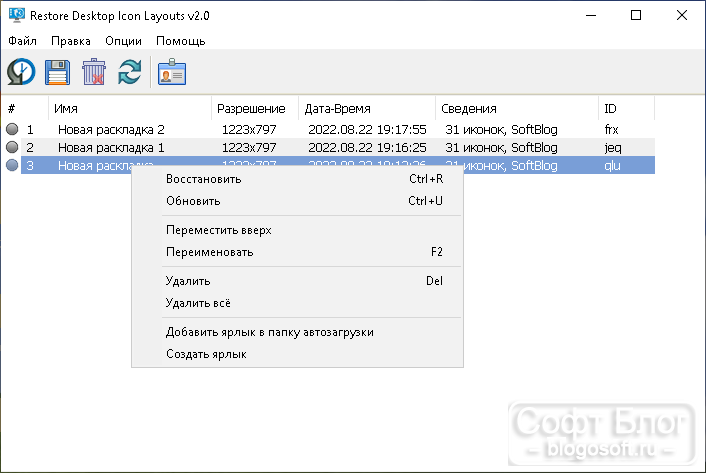Click the floppy disk save layout icon

(58, 72)
